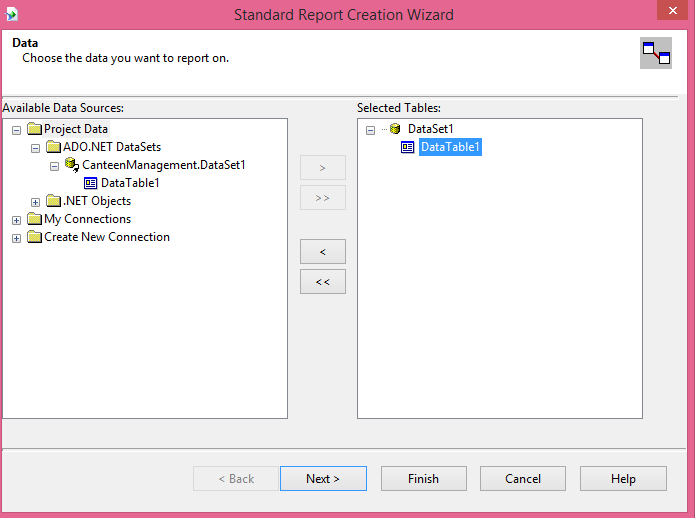Click the DataTable1 table icon in Selected Tables

(408, 147)
